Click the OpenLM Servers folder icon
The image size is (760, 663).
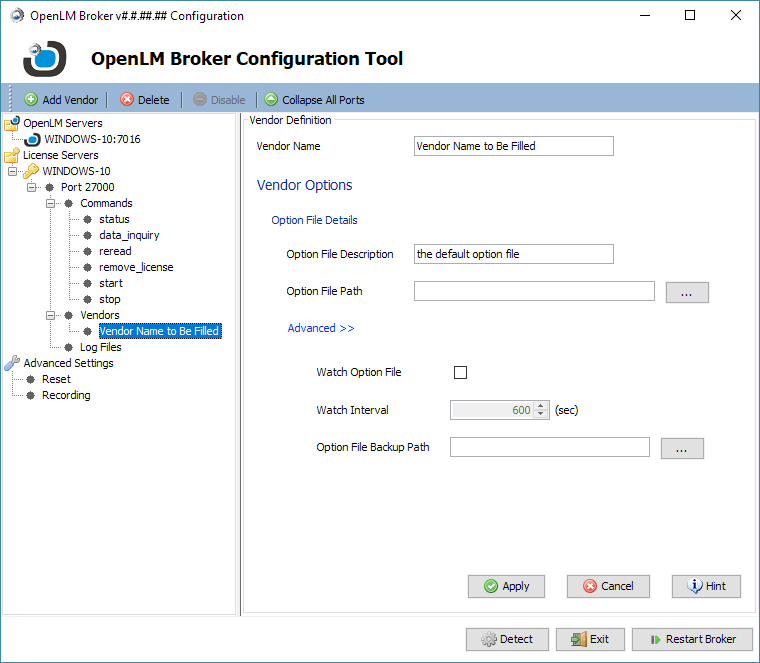click(12, 123)
